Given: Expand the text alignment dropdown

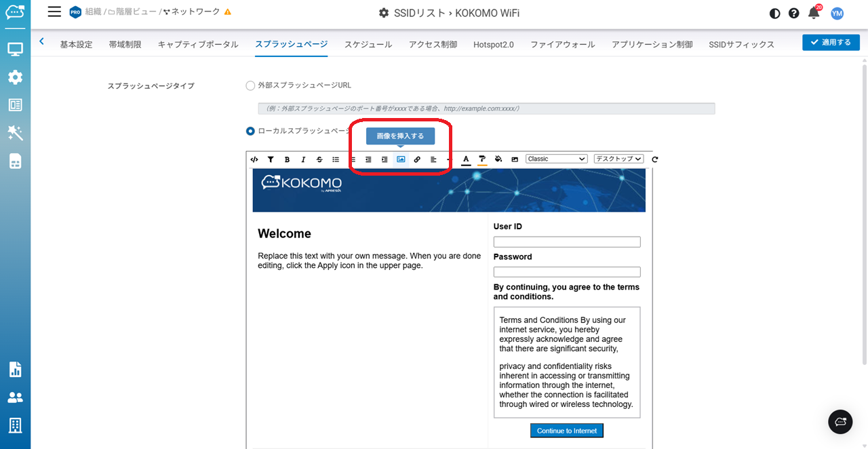Looking at the screenshot, I should click(x=435, y=159).
